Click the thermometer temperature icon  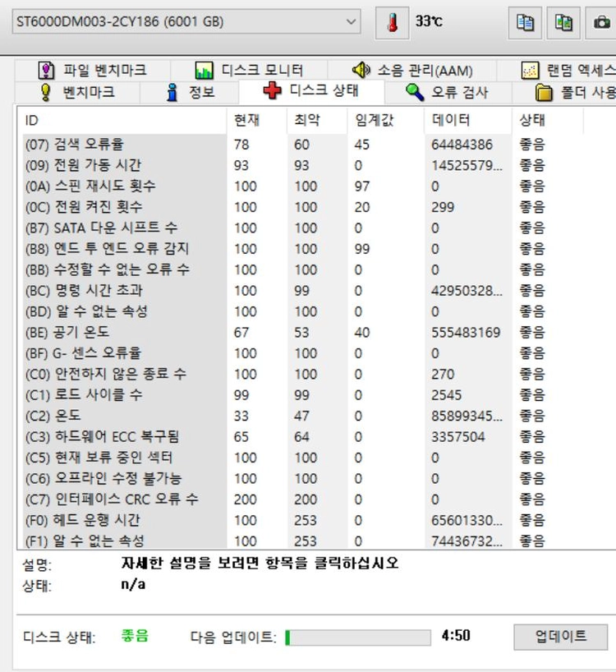click(392, 22)
